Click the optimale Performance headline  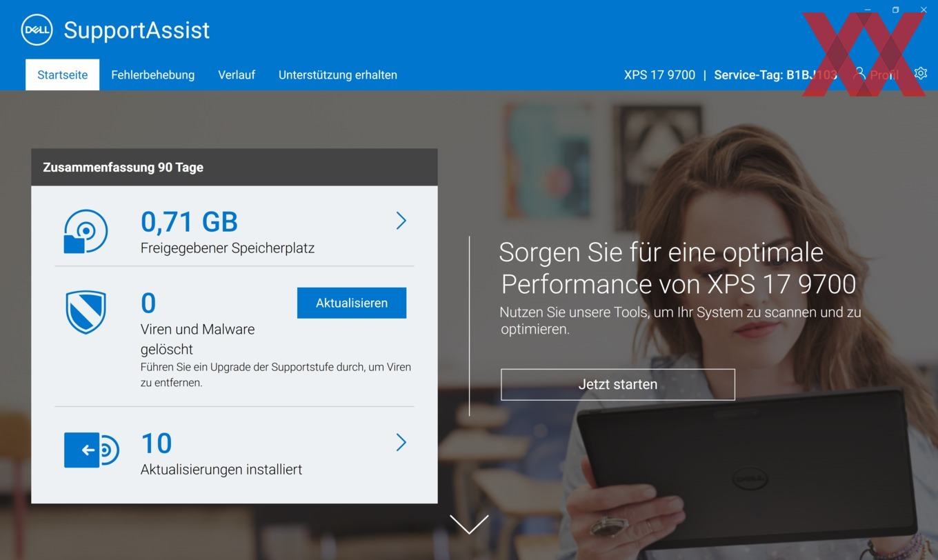(677, 268)
